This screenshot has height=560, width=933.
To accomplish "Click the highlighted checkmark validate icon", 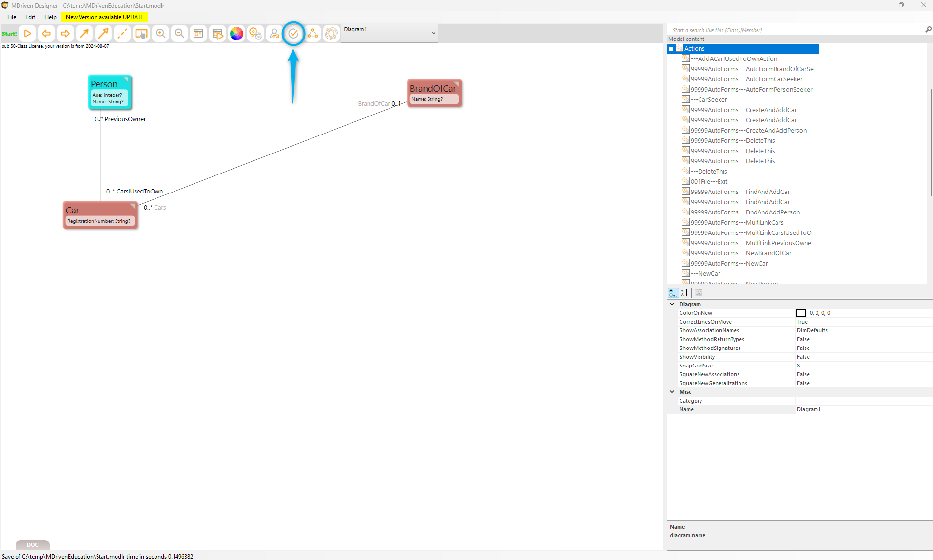I will tap(293, 34).
